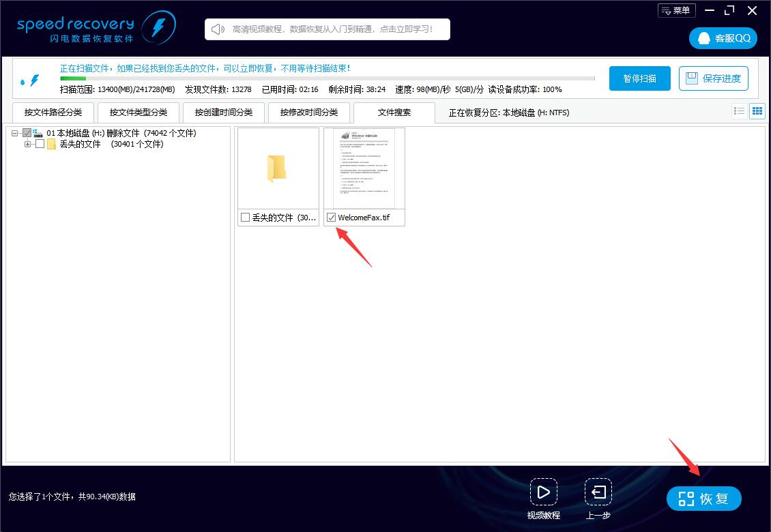The width and height of the screenshot is (771, 532).
Task: Switch to 按文件类型分类 tab
Action: pos(139,112)
